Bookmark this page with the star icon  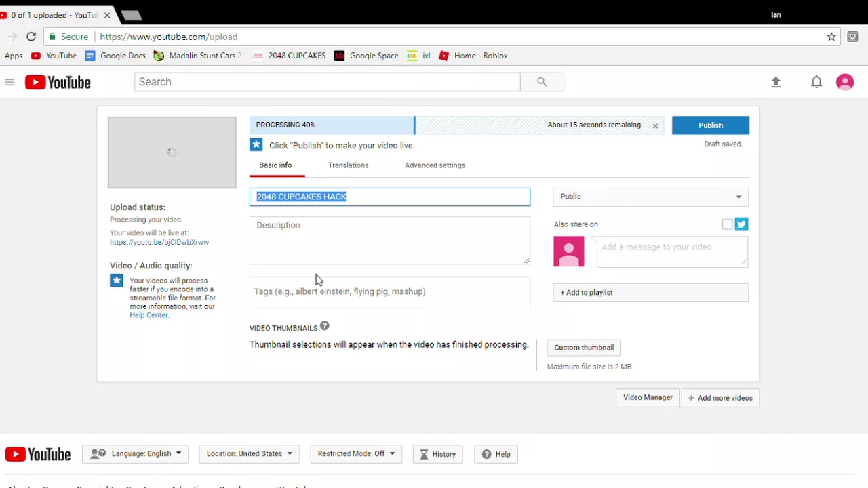(x=831, y=37)
